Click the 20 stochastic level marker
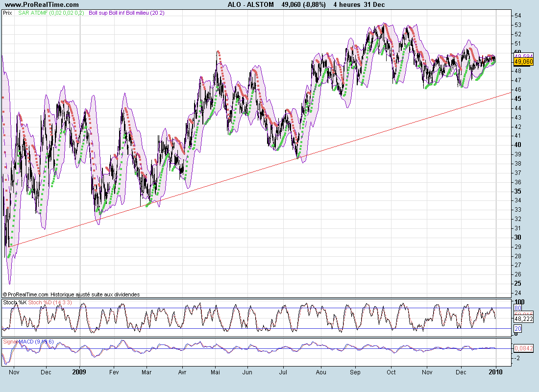 tap(518, 329)
